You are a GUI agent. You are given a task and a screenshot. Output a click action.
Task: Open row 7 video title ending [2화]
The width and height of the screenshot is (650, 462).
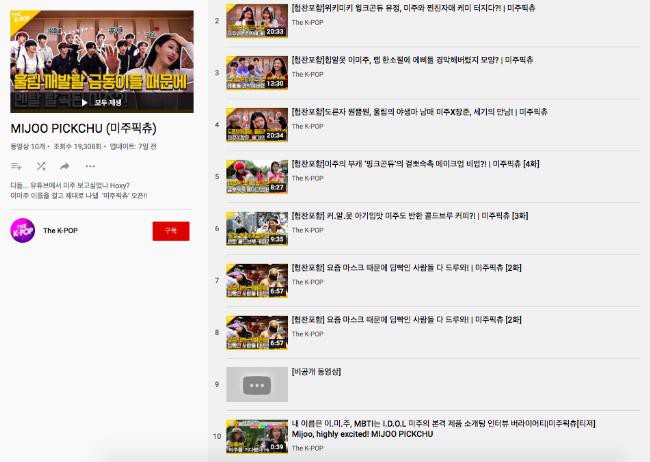407,267
